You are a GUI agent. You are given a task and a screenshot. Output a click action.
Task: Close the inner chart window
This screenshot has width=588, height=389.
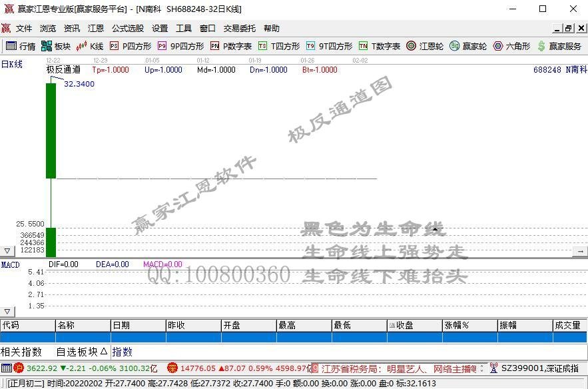point(581,28)
